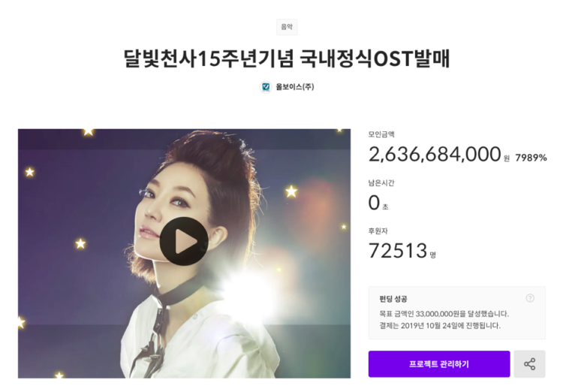Click the 남은시간 label
Image resolution: width=569 pixels, height=392 pixels.
(381, 183)
